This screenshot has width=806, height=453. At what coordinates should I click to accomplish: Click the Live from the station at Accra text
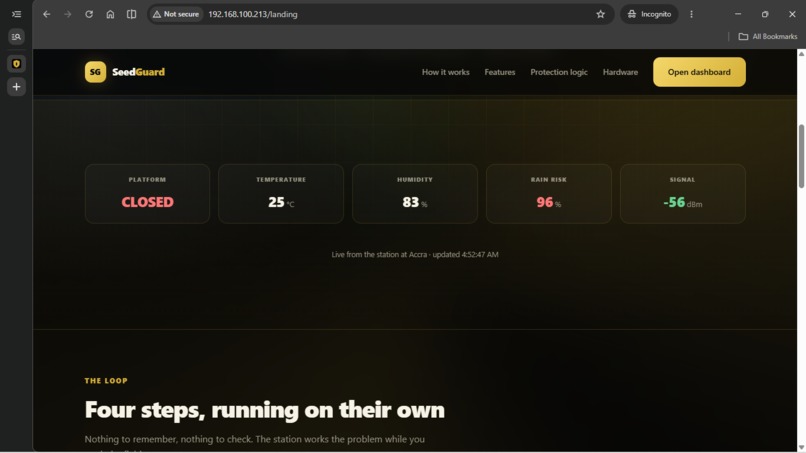415,255
